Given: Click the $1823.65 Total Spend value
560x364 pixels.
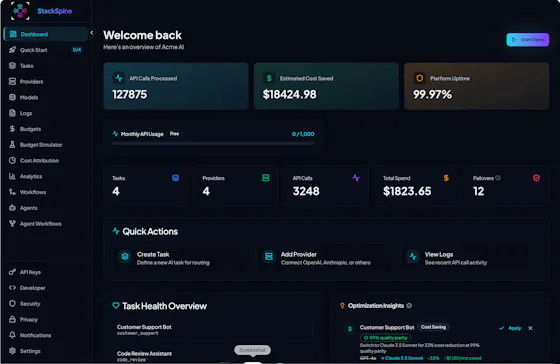Looking at the screenshot, I should pyautogui.click(x=407, y=191).
